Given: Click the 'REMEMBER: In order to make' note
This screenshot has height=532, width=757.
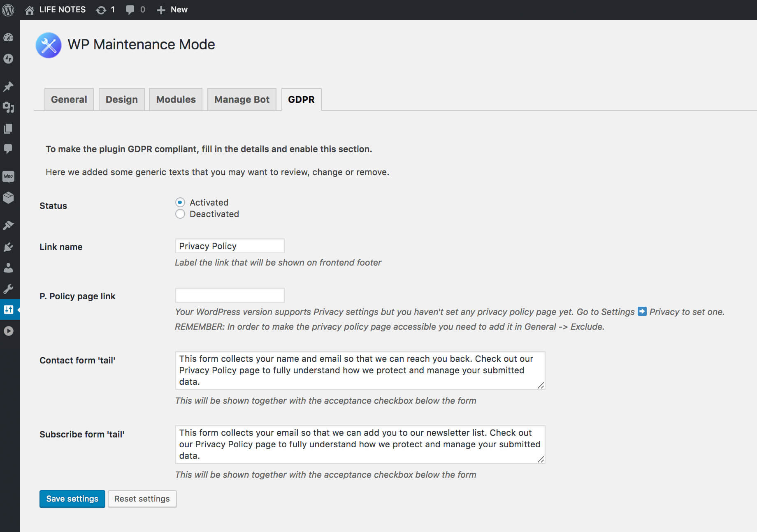Looking at the screenshot, I should pos(390,326).
